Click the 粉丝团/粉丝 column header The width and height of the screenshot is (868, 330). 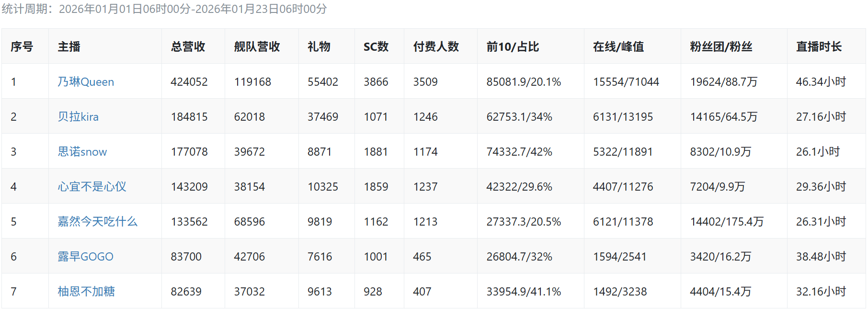point(721,47)
